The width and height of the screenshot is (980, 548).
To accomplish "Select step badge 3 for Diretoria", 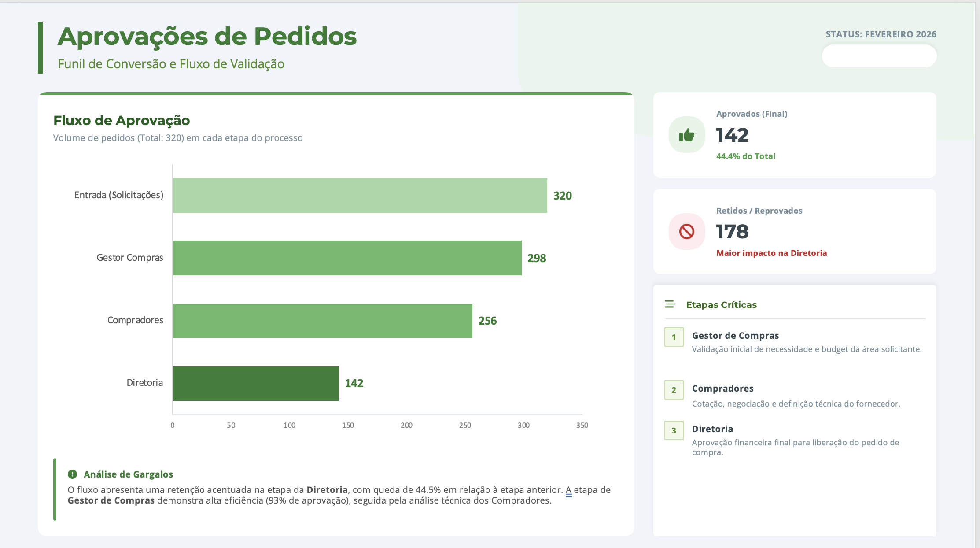I will coord(674,430).
